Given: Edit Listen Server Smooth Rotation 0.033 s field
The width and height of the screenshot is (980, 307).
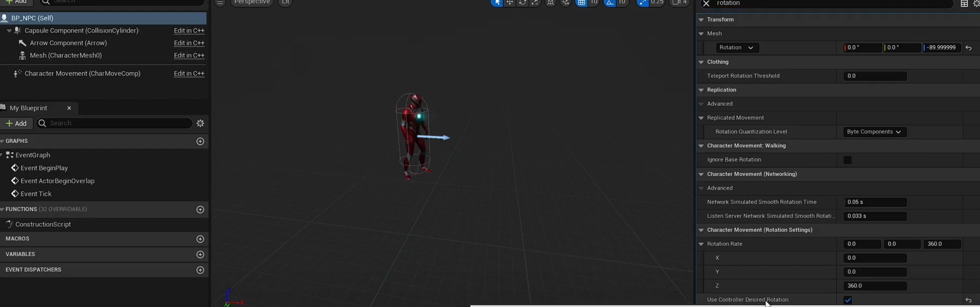Looking at the screenshot, I should 875,216.
